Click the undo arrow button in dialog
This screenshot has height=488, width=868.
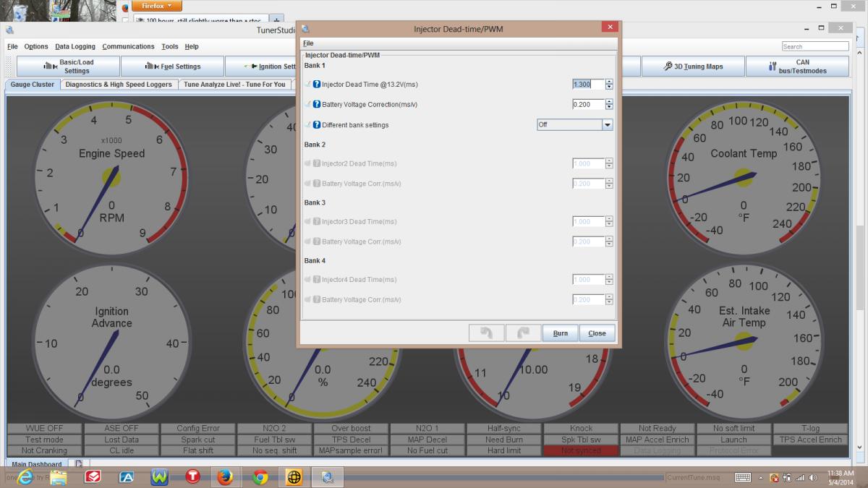[486, 333]
